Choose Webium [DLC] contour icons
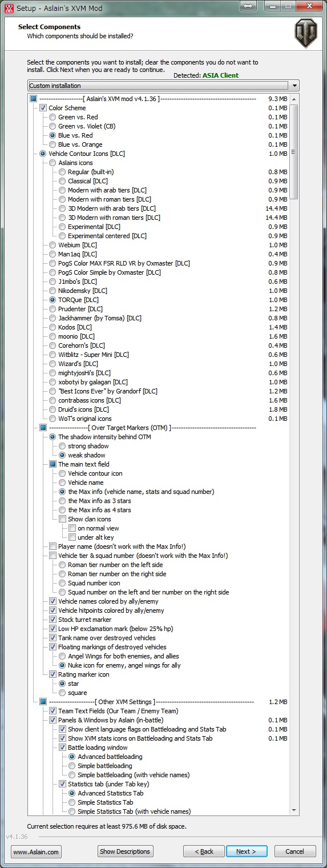Viewport: 327px width, 868px height. tap(53, 245)
